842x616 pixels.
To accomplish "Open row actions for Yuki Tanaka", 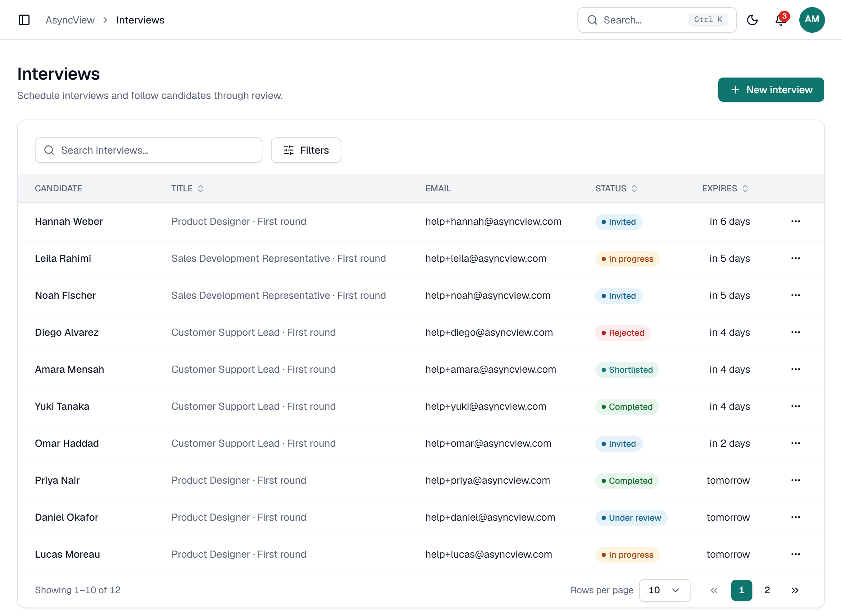I will click(x=795, y=406).
